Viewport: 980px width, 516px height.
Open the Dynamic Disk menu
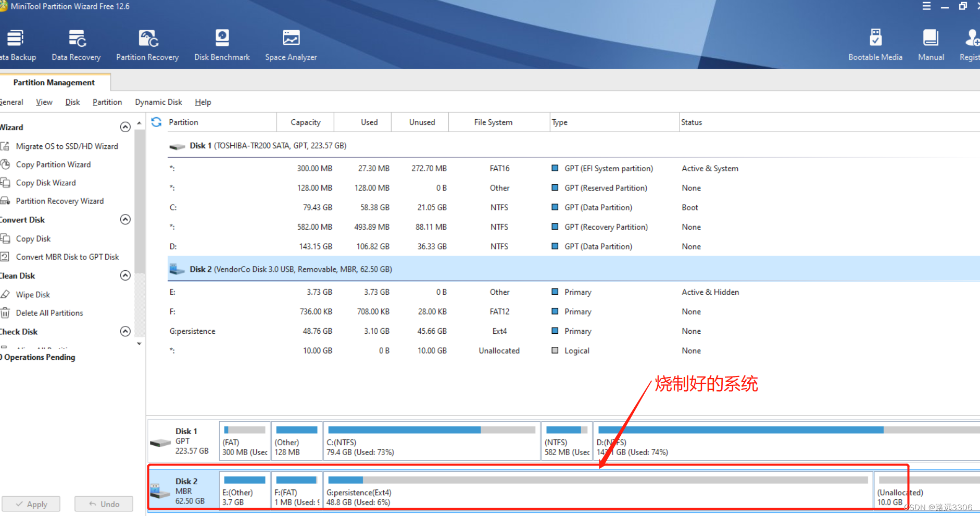pyautogui.click(x=158, y=102)
